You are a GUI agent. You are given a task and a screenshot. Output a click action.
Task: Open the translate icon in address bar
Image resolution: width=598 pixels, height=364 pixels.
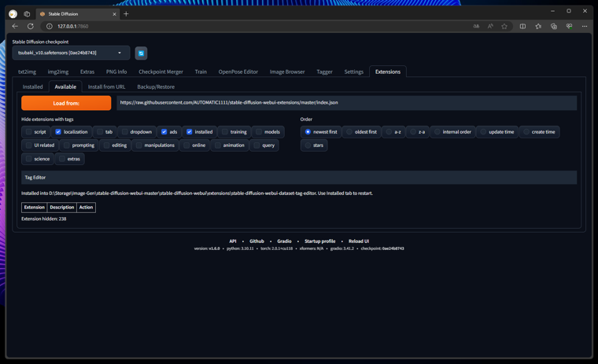click(x=476, y=26)
